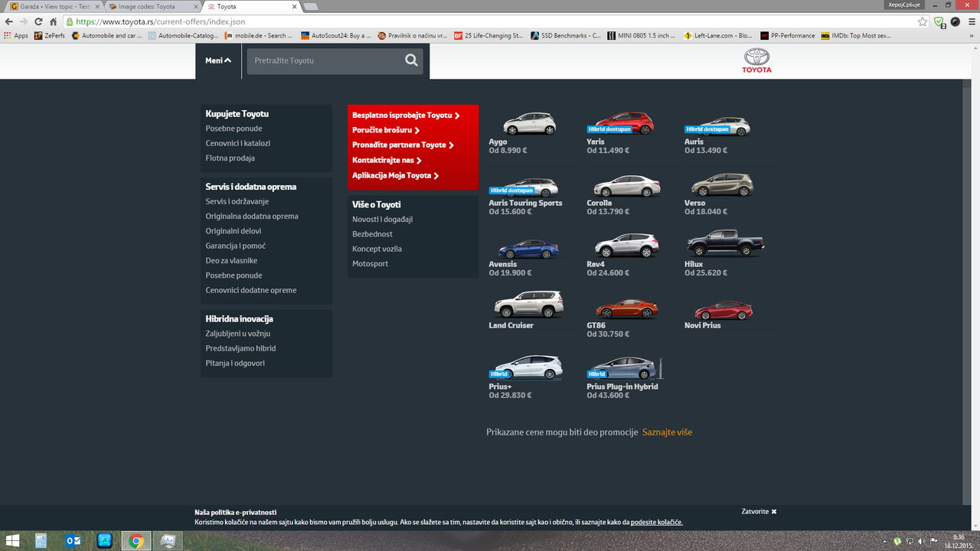Open Originalna dodatna oprema menu item

point(252,216)
